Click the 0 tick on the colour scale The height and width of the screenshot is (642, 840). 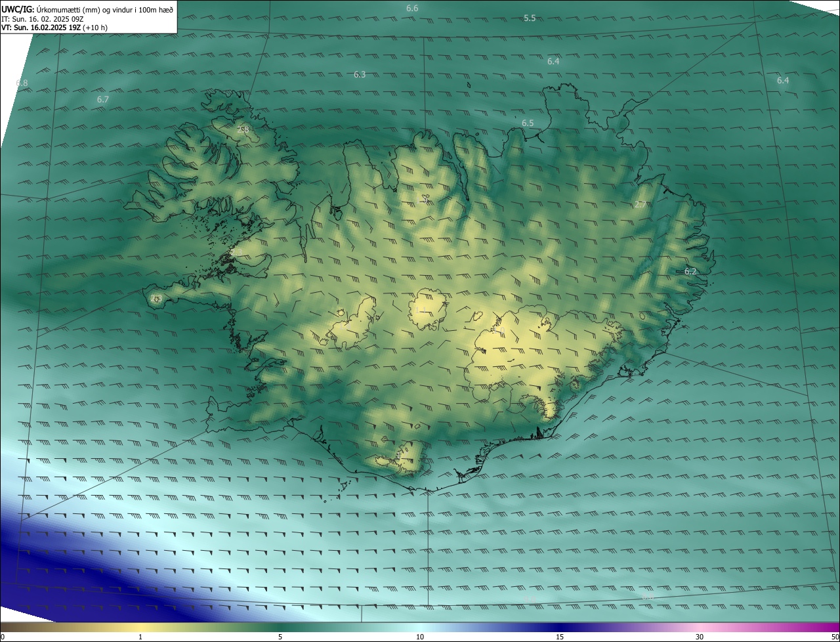(3, 637)
